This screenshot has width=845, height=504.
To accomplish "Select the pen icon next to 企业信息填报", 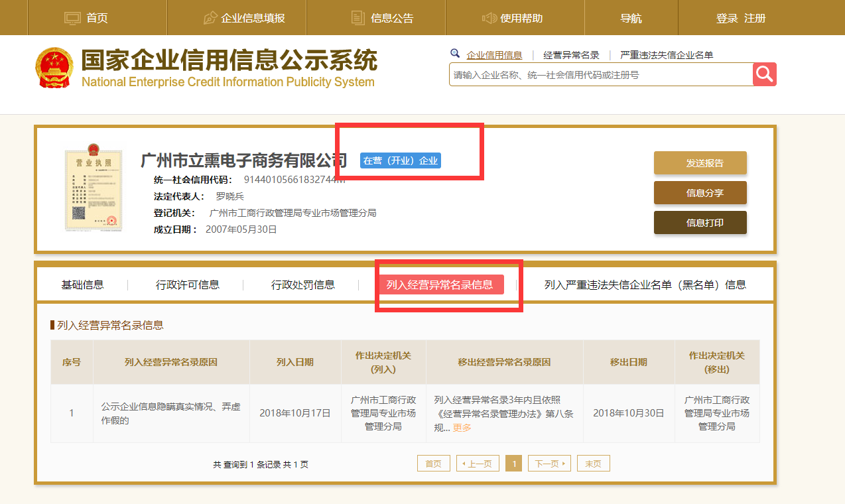I will 210,17.
